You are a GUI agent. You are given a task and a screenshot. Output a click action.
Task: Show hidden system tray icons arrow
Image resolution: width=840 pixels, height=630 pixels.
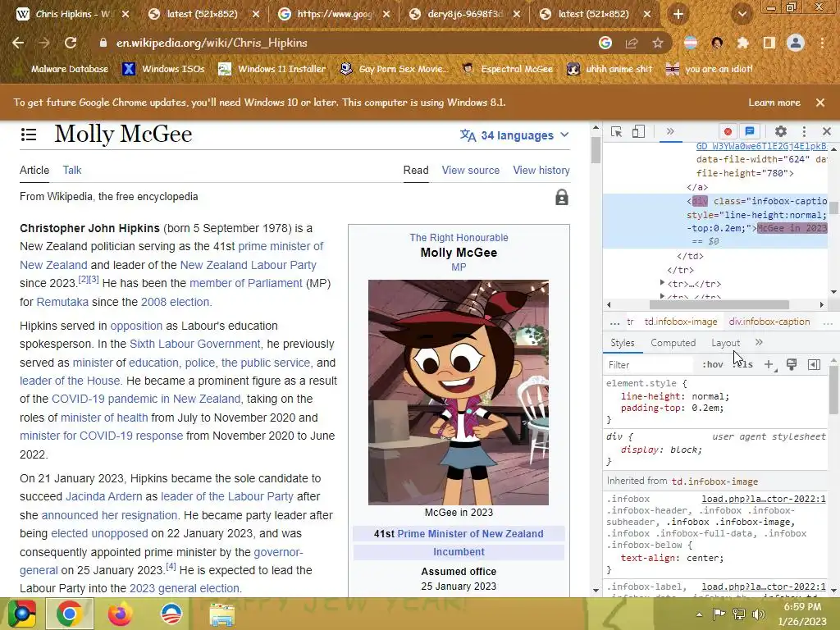(x=699, y=614)
